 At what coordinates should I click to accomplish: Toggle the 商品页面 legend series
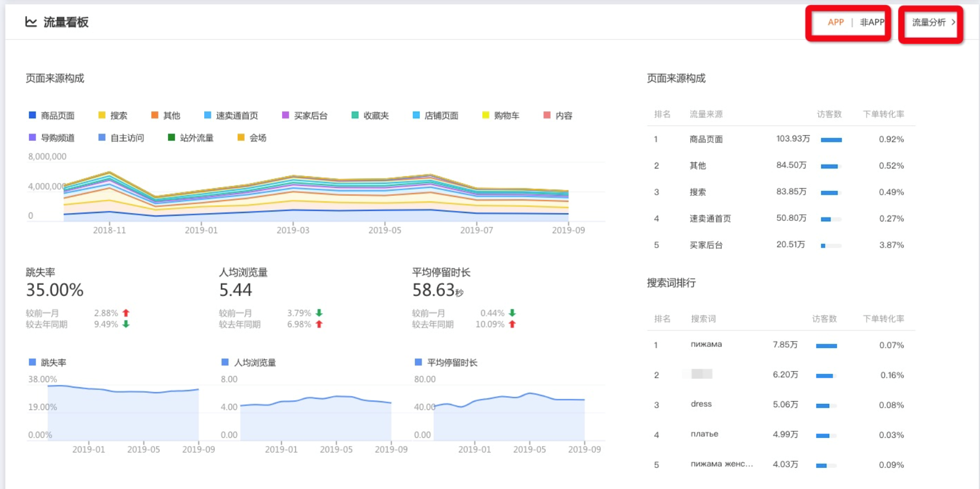pyautogui.click(x=52, y=115)
